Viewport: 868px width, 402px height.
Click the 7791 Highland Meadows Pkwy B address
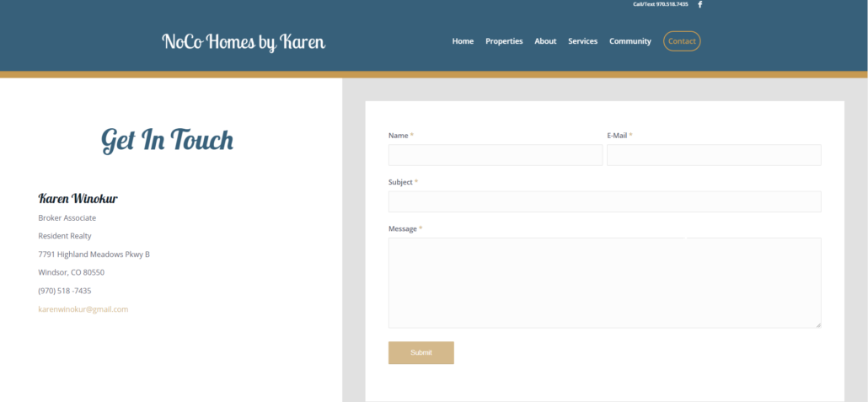tap(94, 255)
